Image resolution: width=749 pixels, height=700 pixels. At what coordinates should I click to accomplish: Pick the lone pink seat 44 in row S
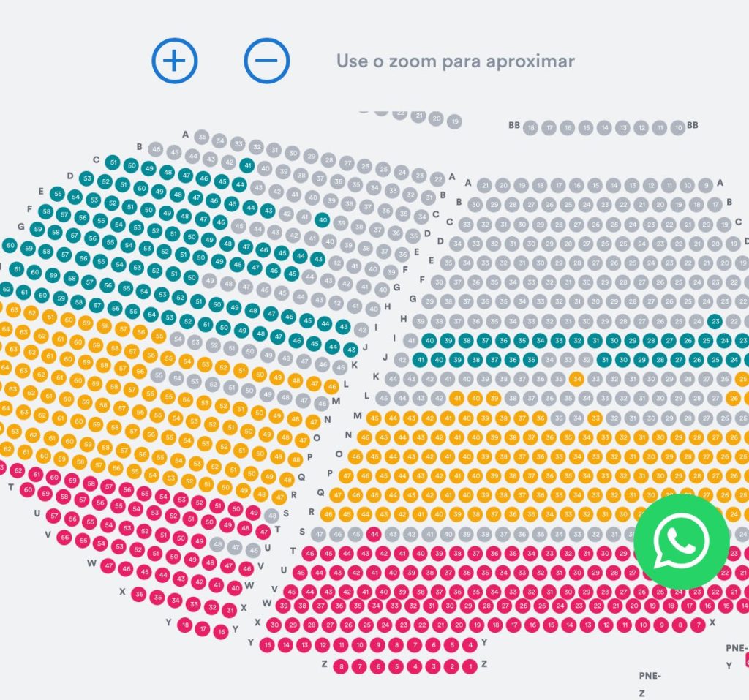point(373,534)
